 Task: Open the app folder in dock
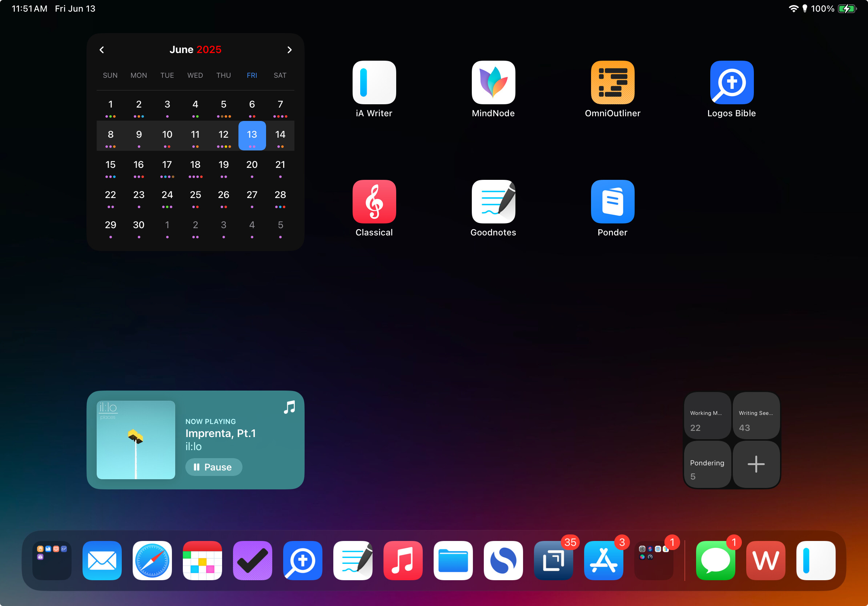[x=52, y=560]
